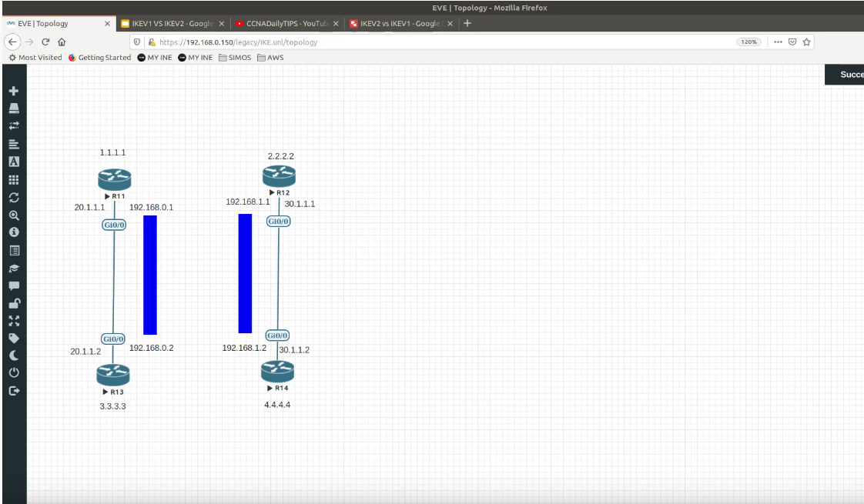The image size is (864, 504).
Task: Click the 30.1.1.1 text label
Action: 300,204
